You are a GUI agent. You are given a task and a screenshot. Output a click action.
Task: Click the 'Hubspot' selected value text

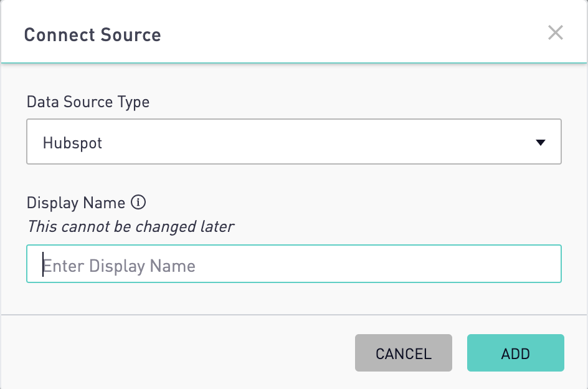[72, 143]
